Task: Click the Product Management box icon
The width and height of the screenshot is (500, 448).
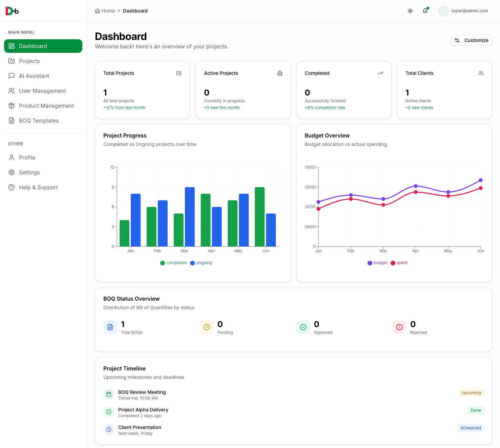Action: pyautogui.click(x=12, y=106)
